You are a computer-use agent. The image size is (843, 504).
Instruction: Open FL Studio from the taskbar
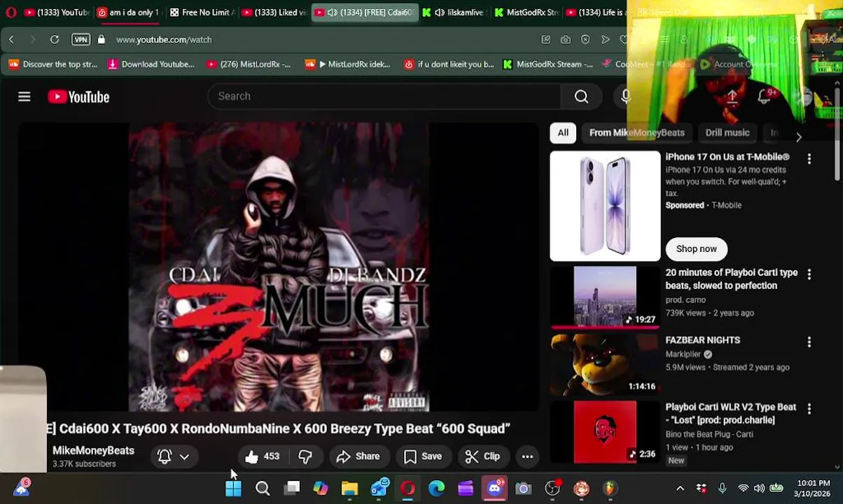click(x=611, y=489)
